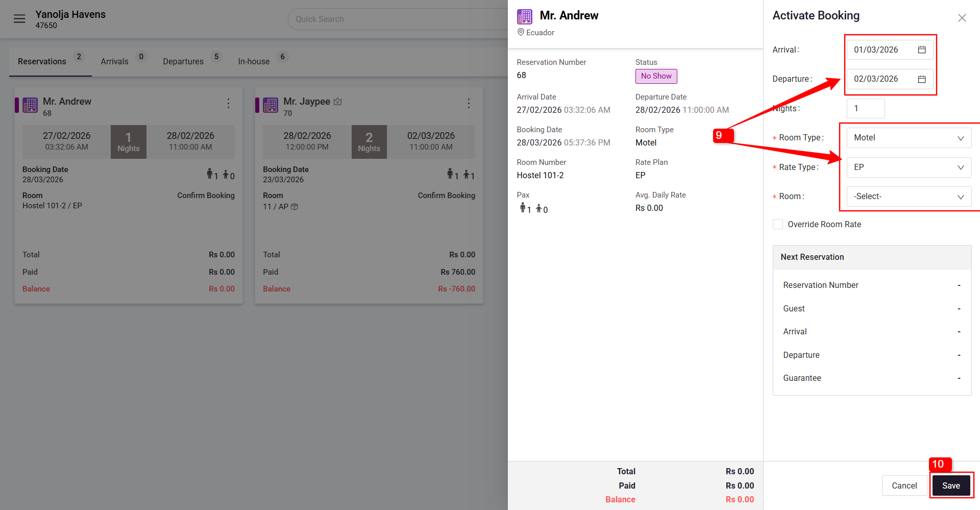Click Guarantee row in Next Reservation

pos(872,378)
